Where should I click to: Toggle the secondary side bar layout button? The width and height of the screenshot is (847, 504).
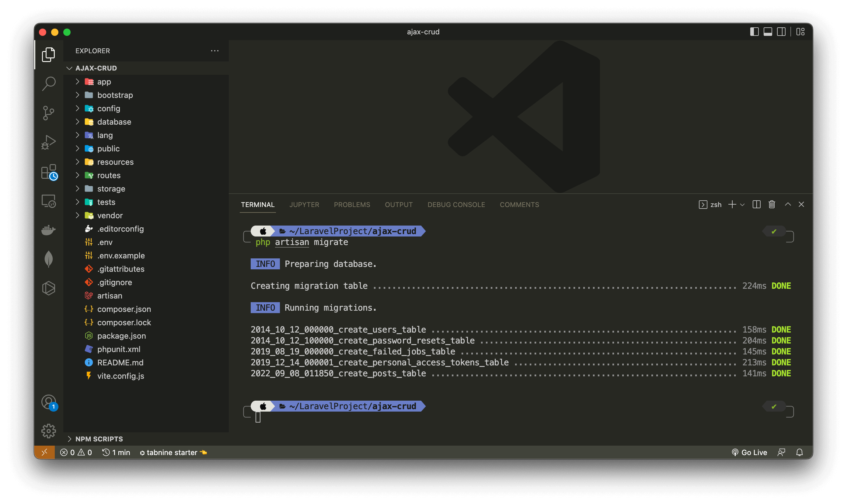pyautogui.click(x=781, y=32)
